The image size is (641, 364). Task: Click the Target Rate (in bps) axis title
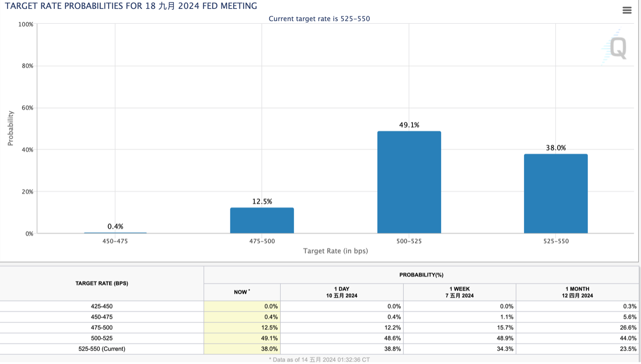[335, 251]
